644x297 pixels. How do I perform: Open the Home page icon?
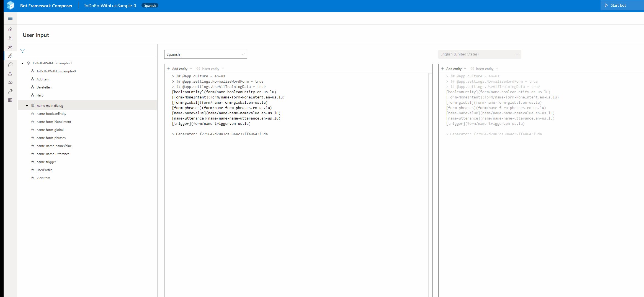(10, 29)
